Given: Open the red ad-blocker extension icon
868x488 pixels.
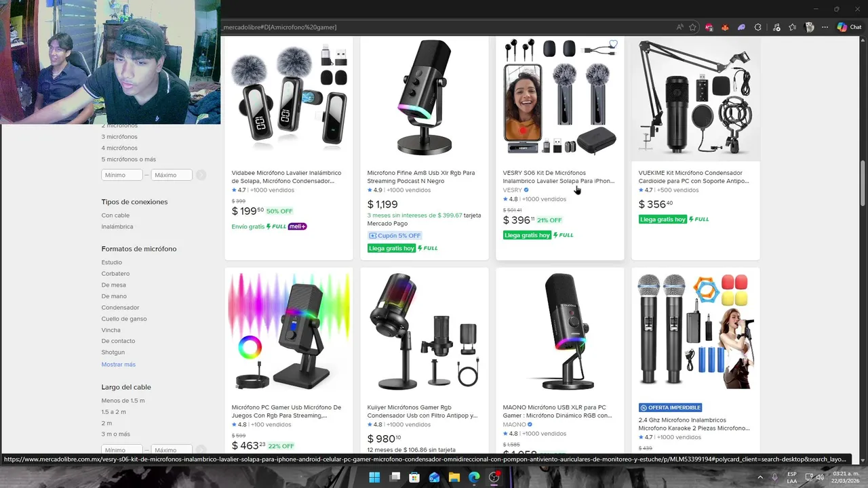Looking at the screenshot, I should pos(709,27).
